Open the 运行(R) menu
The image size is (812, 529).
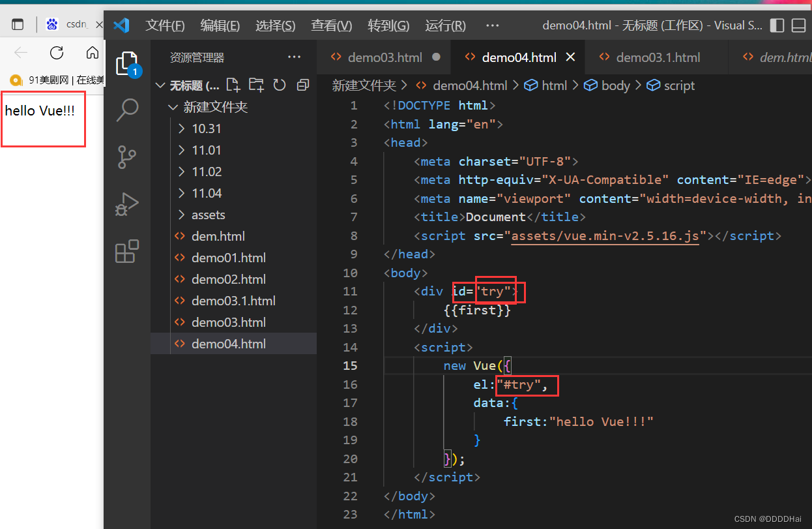pos(446,25)
